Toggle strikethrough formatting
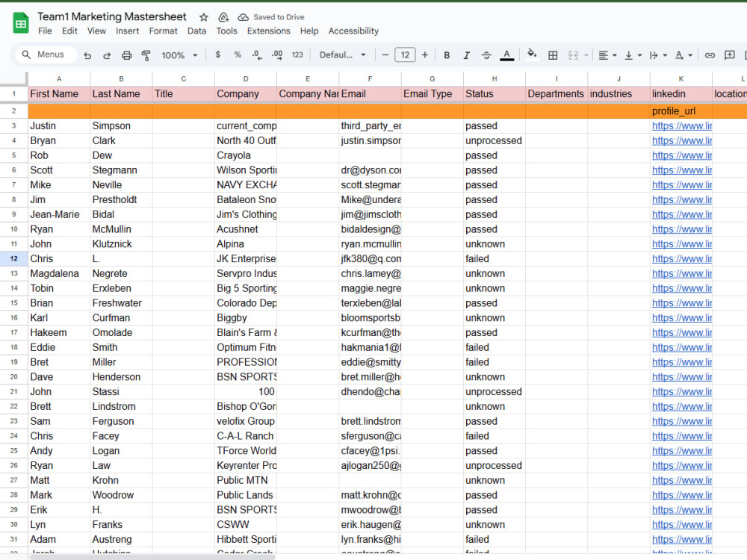The width and height of the screenshot is (747, 560). [486, 55]
